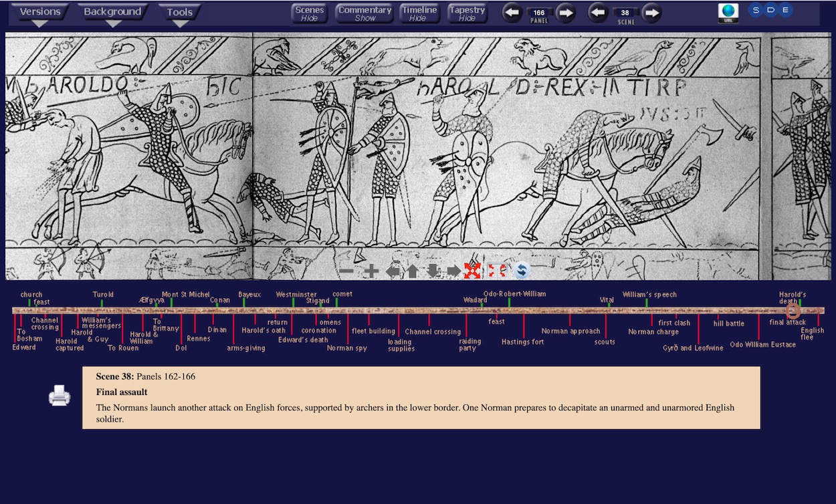The width and height of the screenshot is (836, 504).
Task: Click 'Scene 38: Panels 162-166' heading
Action: point(146,377)
